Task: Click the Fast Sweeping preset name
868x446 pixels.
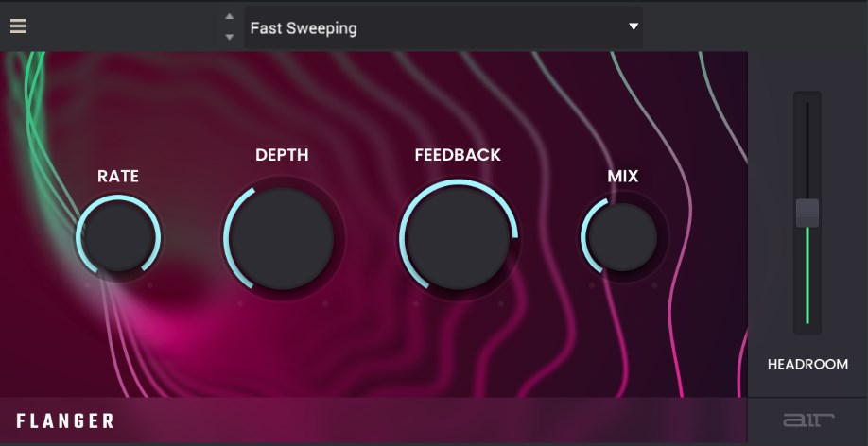Action: tap(304, 28)
